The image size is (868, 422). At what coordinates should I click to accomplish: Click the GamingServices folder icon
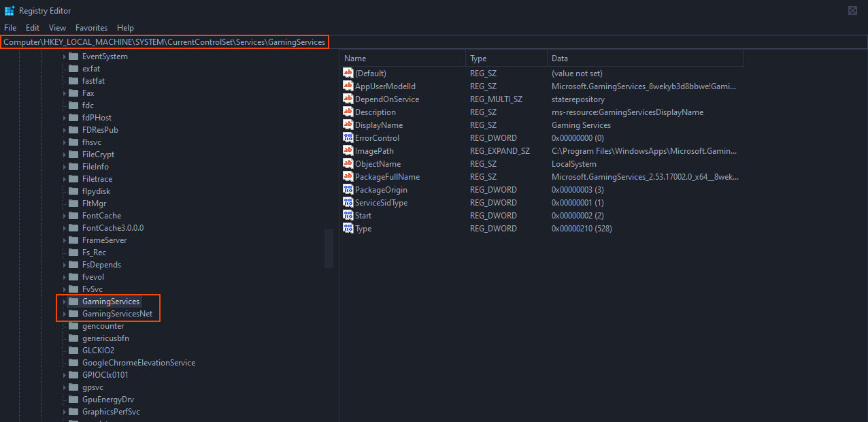tap(73, 302)
